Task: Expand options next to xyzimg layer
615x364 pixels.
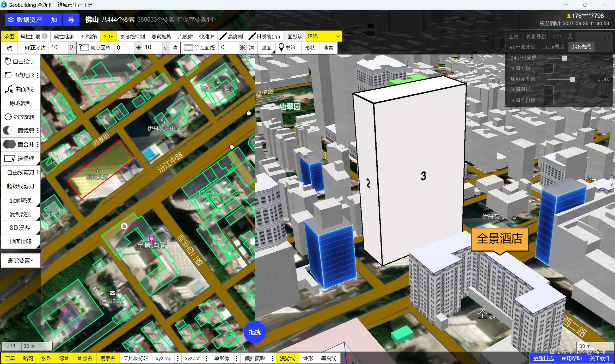Action: click(178, 358)
